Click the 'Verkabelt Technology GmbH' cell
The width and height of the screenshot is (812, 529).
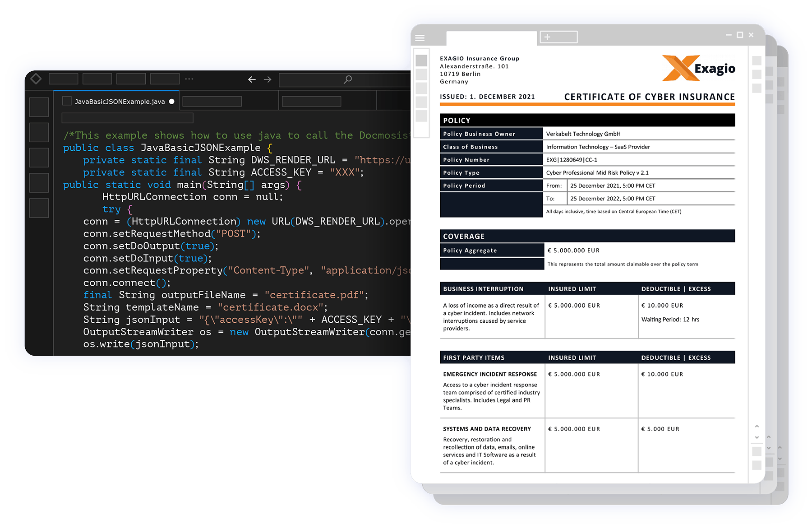[x=639, y=134]
